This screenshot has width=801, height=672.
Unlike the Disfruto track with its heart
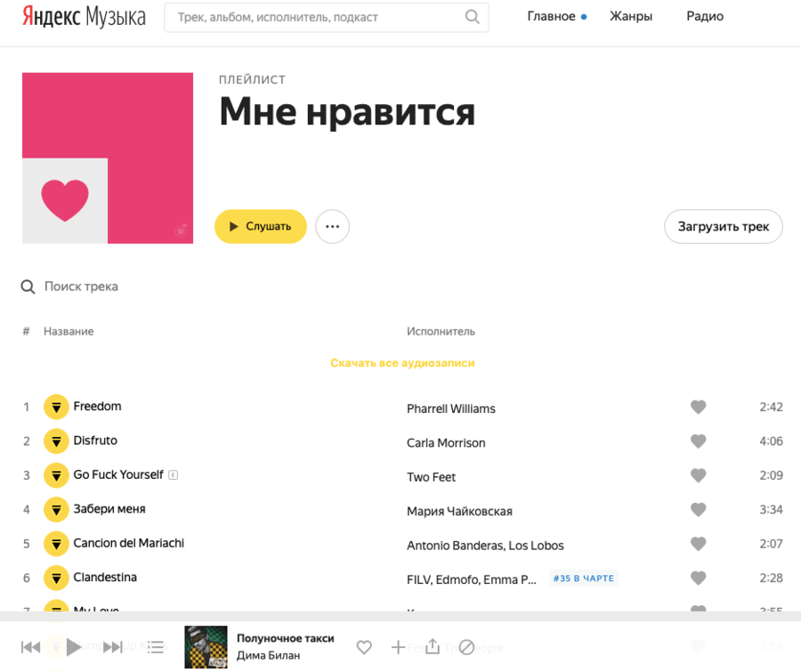tap(699, 441)
